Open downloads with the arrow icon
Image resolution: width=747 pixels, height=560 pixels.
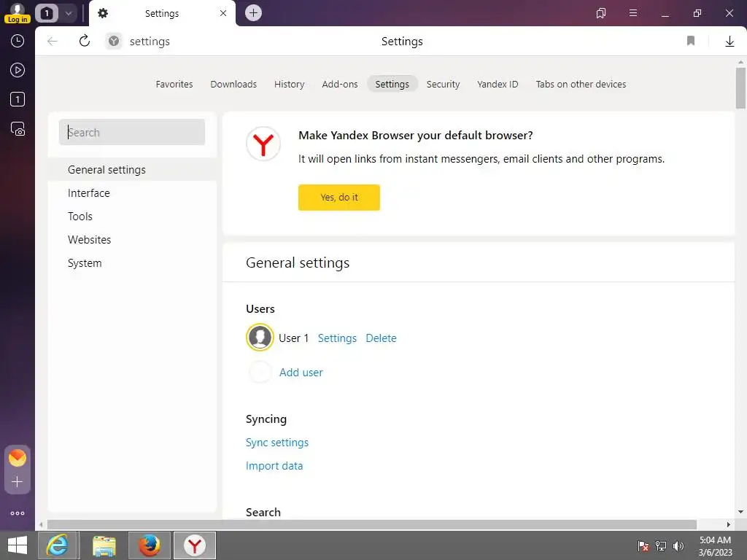click(x=729, y=42)
